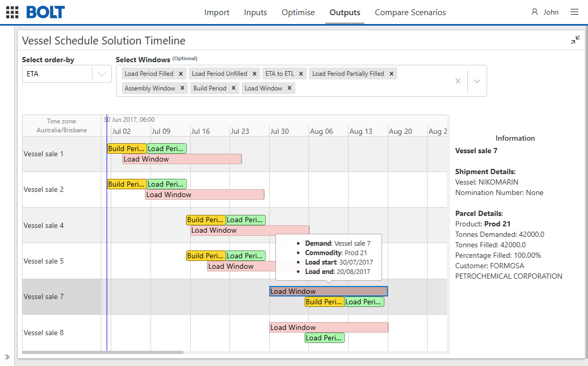Screen dimensions: 588x366
Task: Open the John user profile
Action: tap(545, 12)
